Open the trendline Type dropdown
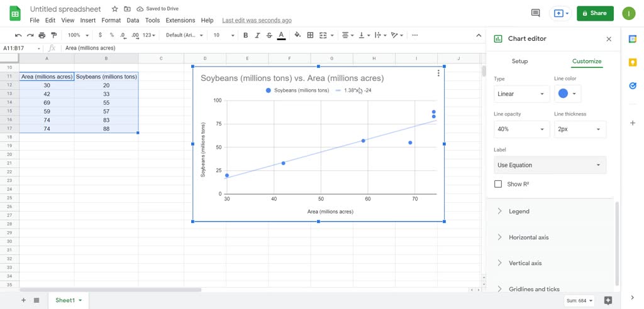 522,94
